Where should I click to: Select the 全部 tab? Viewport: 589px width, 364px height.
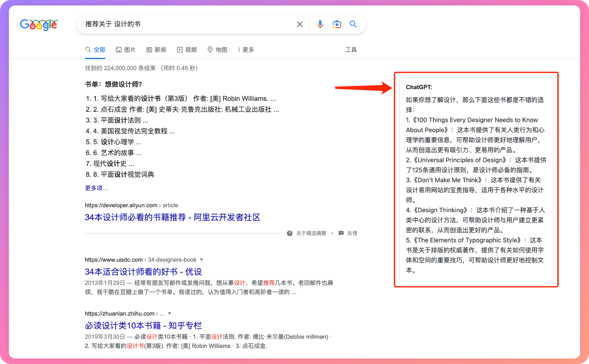click(95, 50)
